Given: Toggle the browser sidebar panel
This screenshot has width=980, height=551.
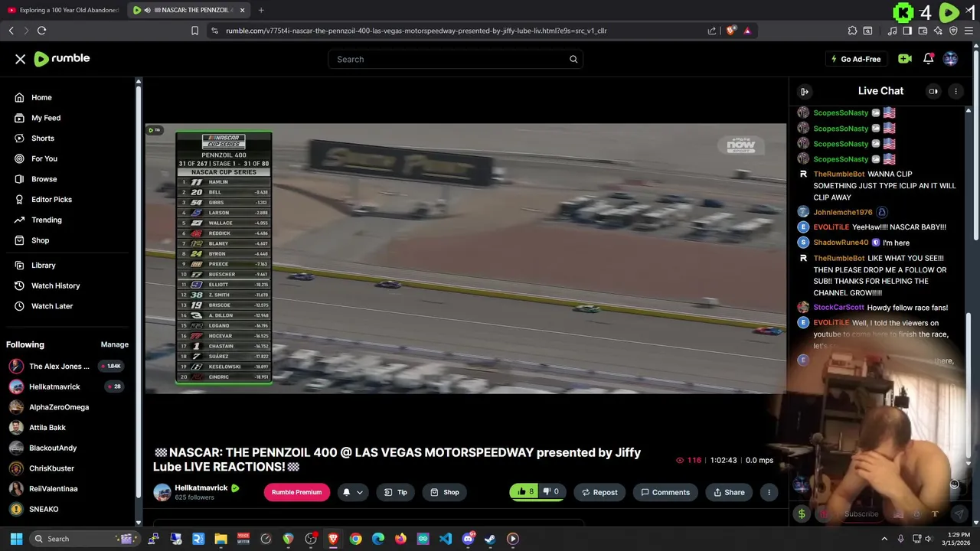Looking at the screenshot, I should click(x=907, y=31).
